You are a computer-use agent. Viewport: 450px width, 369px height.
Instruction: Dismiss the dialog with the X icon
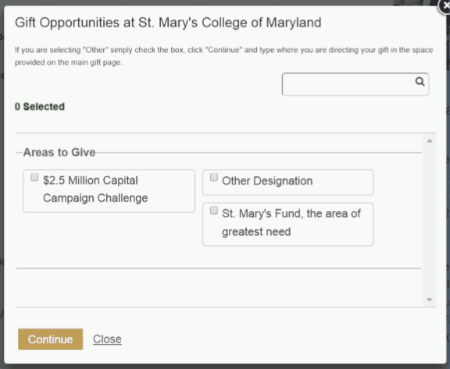point(445,6)
